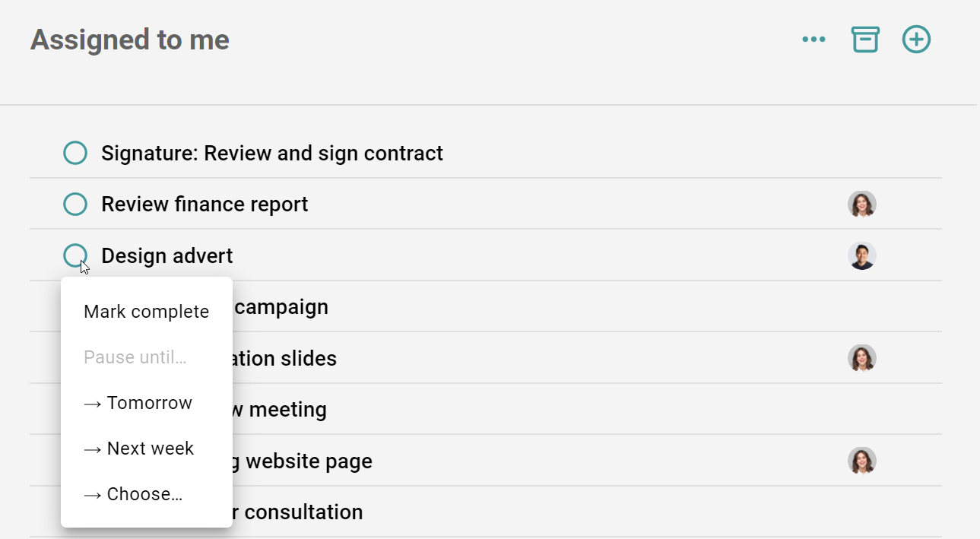Open the three-dots more options menu
980x539 pixels.
[x=813, y=40]
